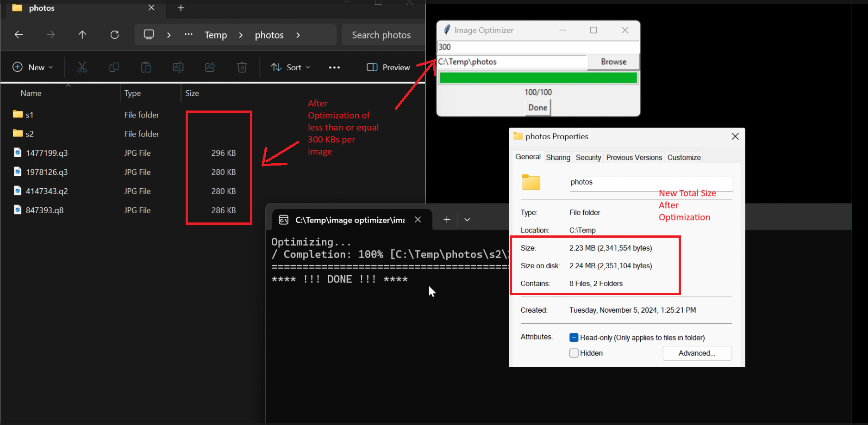Click the Copy icon in toolbar

pos(114,68)
